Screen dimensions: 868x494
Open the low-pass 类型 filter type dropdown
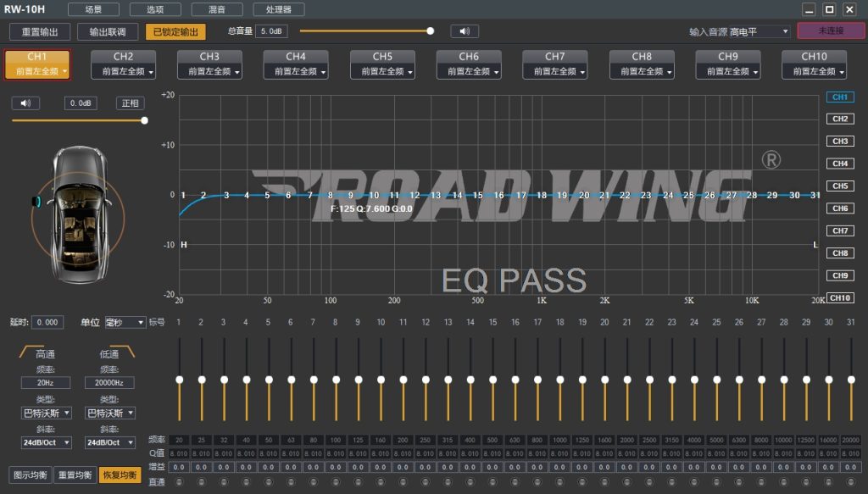tap(109, 413)
